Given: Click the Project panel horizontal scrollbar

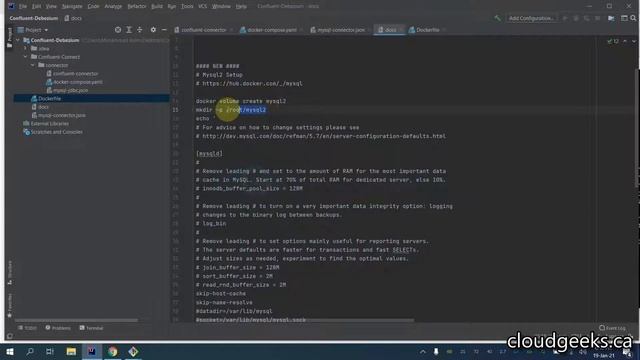Looking at the screenshot, I should pos(76,320).
